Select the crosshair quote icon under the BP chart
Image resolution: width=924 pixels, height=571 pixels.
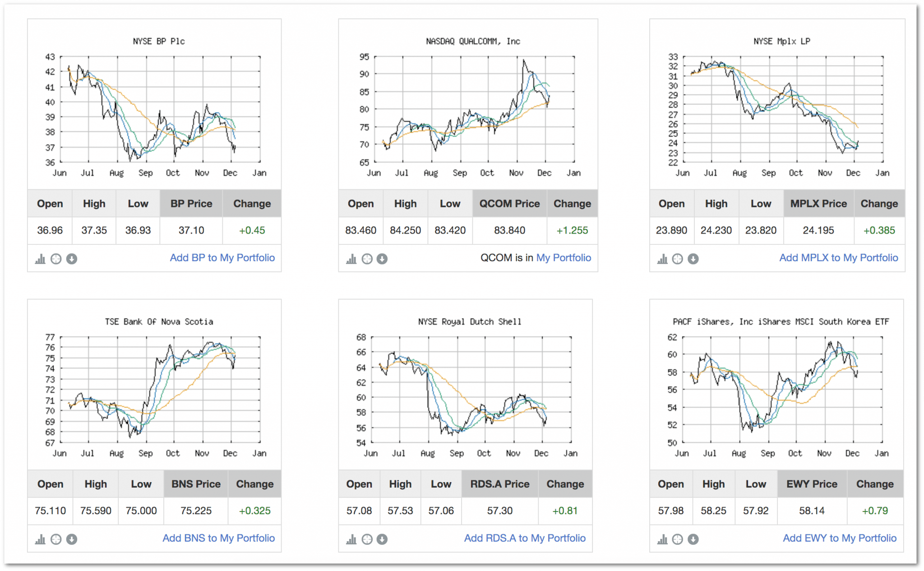56,258
